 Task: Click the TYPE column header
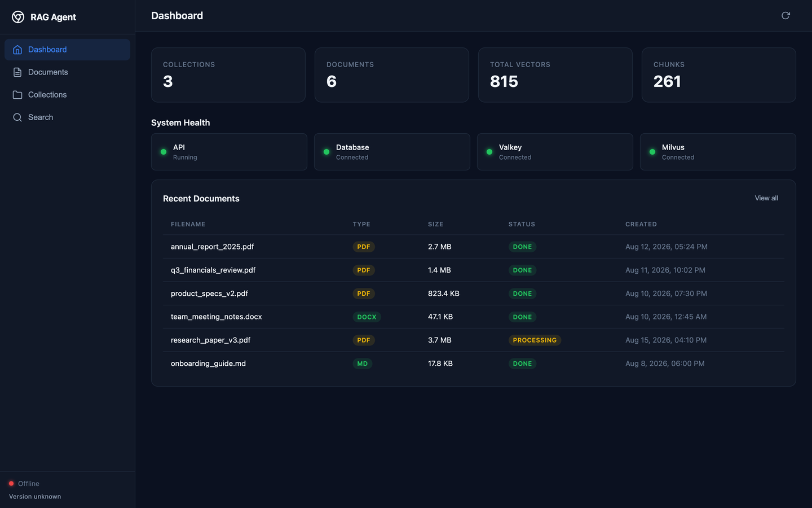361,224
